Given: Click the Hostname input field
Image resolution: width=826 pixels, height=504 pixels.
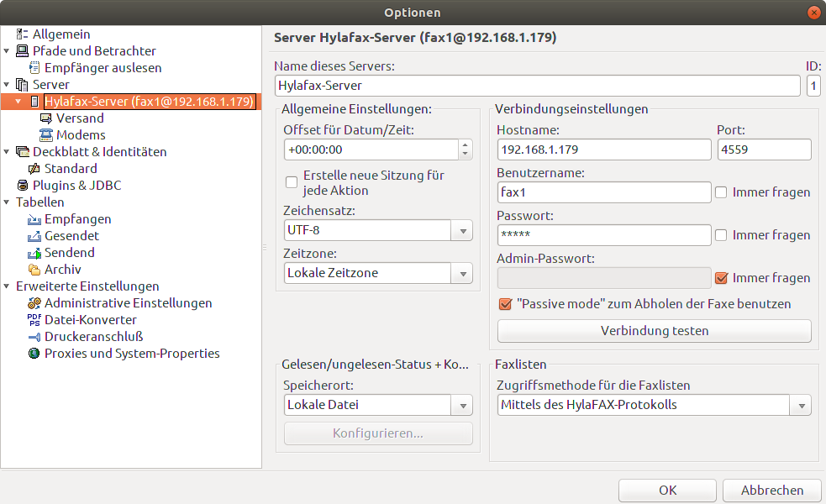Looking at the screenshot, I should [603, 150].
